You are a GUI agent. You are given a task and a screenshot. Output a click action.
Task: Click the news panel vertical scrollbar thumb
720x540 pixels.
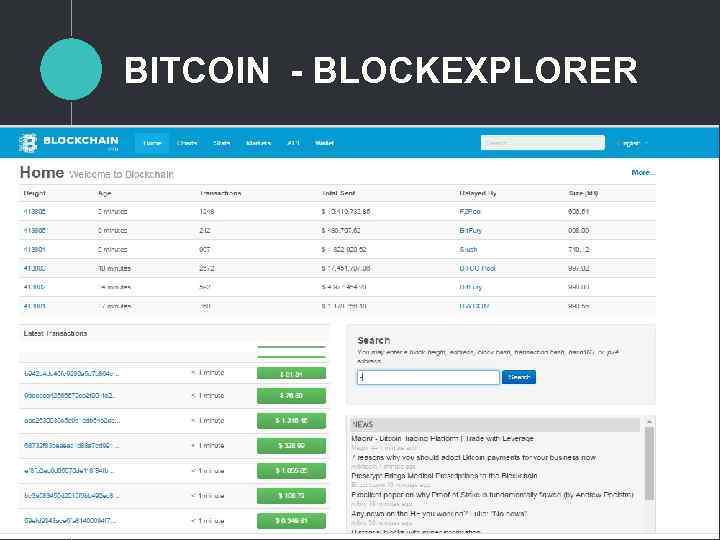coord(649,463)
